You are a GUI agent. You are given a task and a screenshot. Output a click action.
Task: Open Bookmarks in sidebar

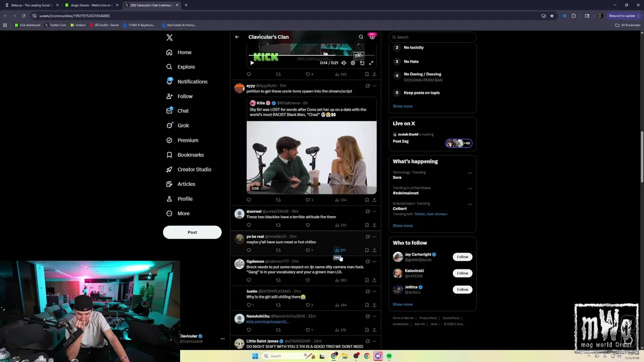(x=185, y=155)
